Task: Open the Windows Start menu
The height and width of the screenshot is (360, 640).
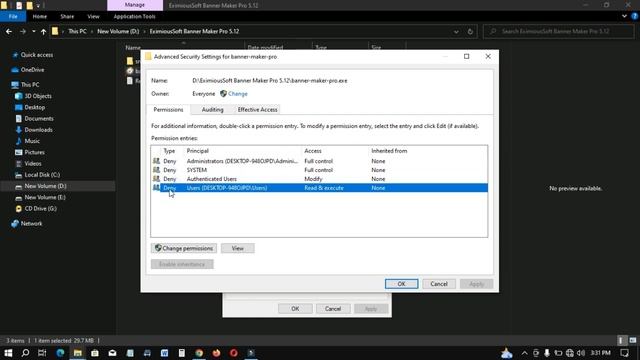Action: click(x=8, y=353)
